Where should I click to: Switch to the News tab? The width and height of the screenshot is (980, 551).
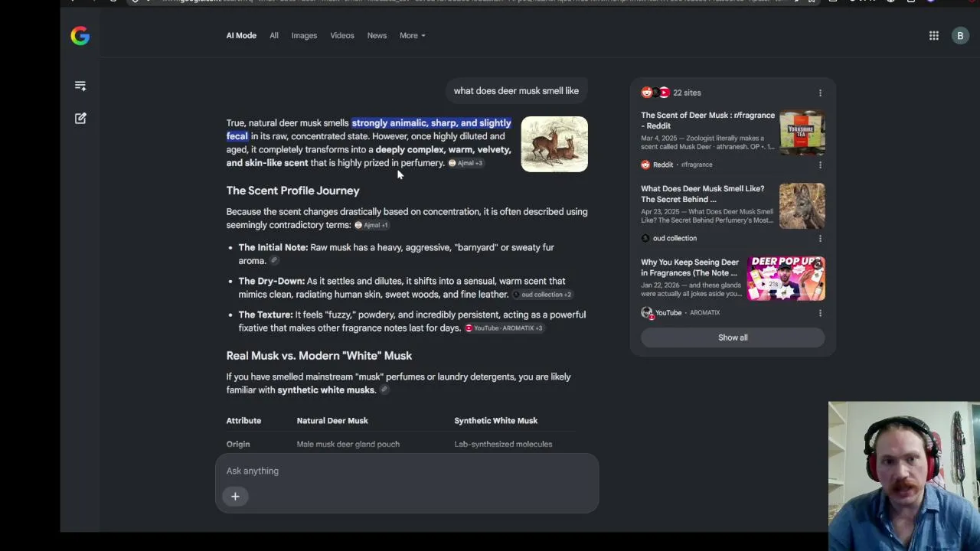(377, 35)
